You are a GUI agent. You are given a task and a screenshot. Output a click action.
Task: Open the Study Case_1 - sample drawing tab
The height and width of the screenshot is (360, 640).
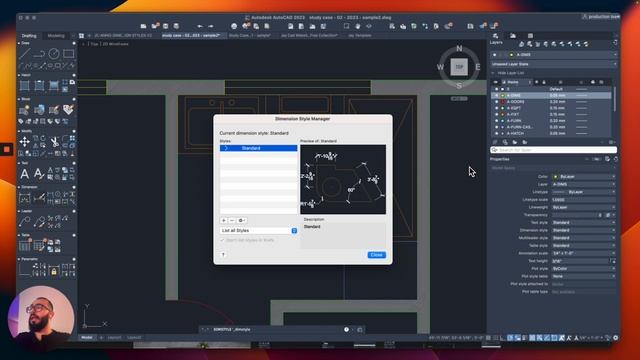tap(250, 36)
